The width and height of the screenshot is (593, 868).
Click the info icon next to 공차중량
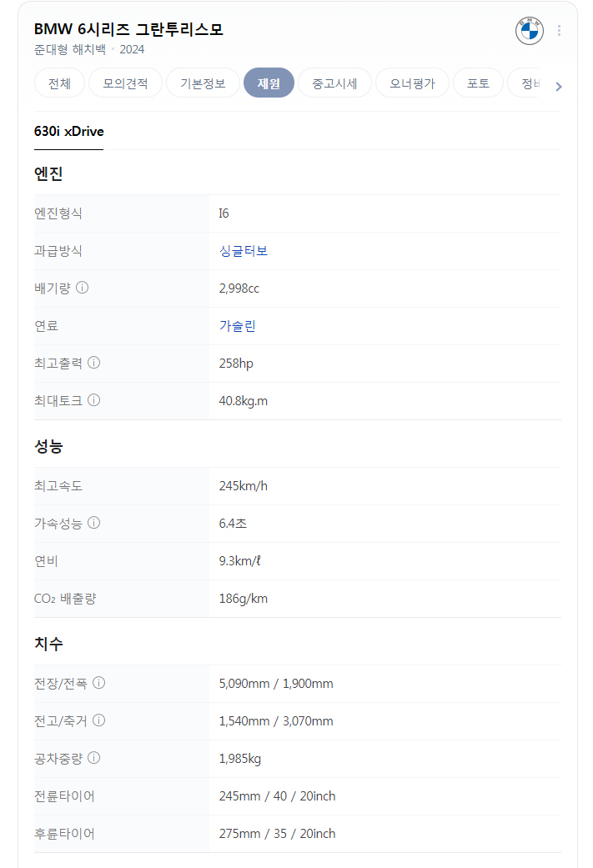[x=94, y=758]
